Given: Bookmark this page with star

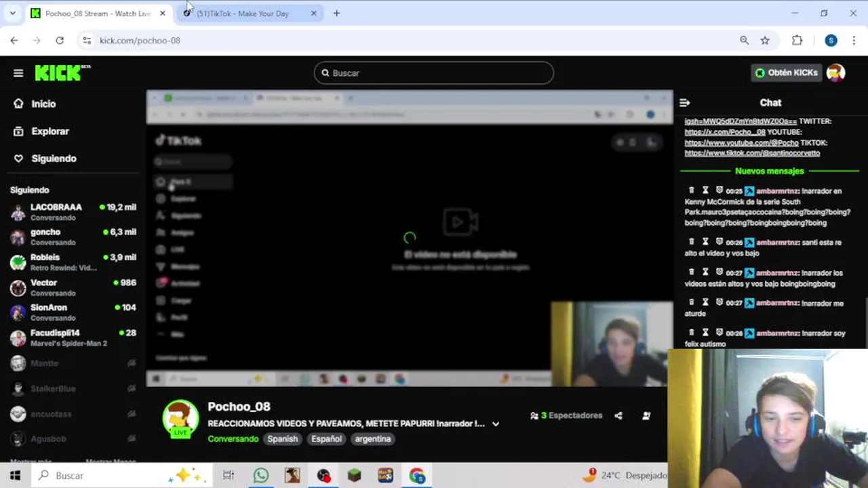Looking at the screenshot, I should pyautogui.click(x=765, y=41).
